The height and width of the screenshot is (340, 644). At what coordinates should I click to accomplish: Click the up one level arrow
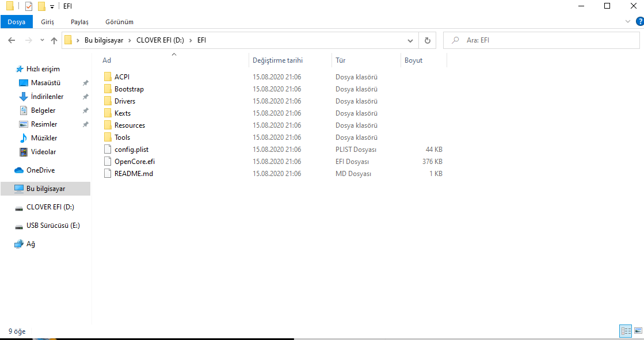54,41
